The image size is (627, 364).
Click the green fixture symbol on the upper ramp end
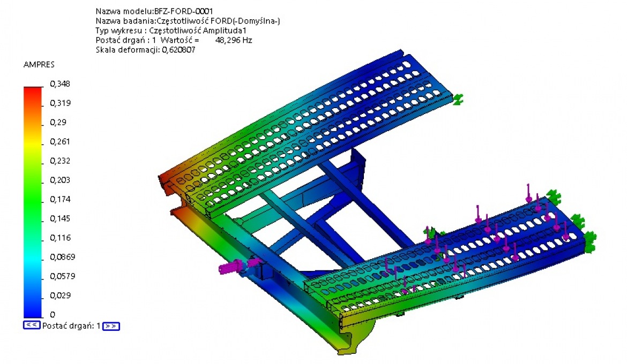point(457,99)
